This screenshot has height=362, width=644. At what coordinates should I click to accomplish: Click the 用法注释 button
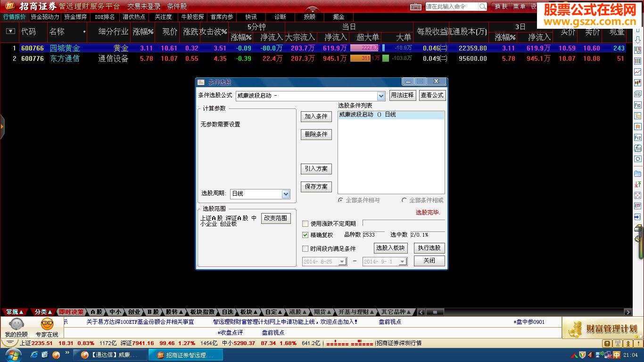point(402,95)
